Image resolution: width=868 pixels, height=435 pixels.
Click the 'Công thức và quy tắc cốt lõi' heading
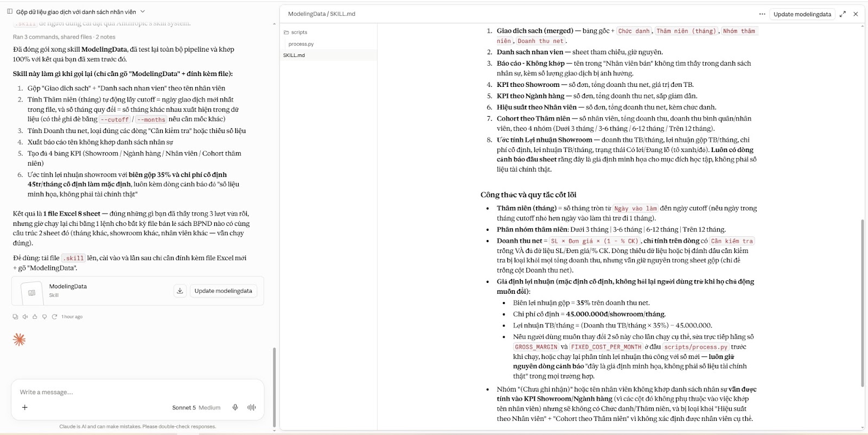coord(528,195)
